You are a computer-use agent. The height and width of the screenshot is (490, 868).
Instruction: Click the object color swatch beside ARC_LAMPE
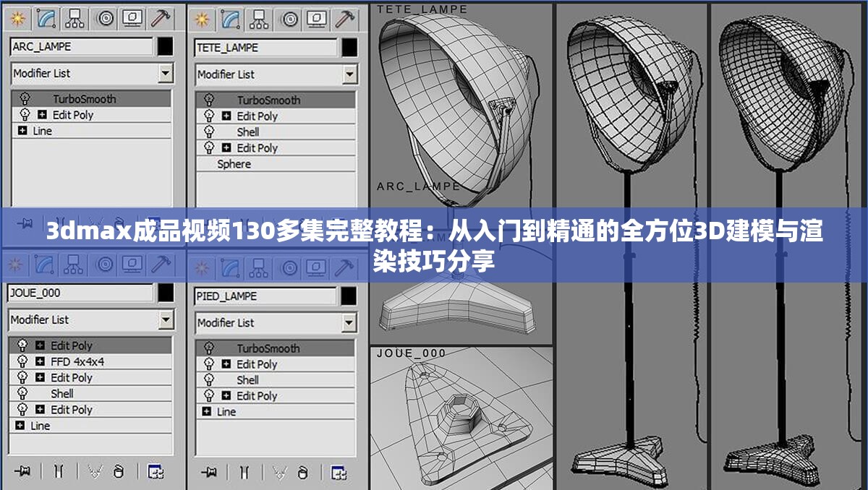[x=167, y=47]
